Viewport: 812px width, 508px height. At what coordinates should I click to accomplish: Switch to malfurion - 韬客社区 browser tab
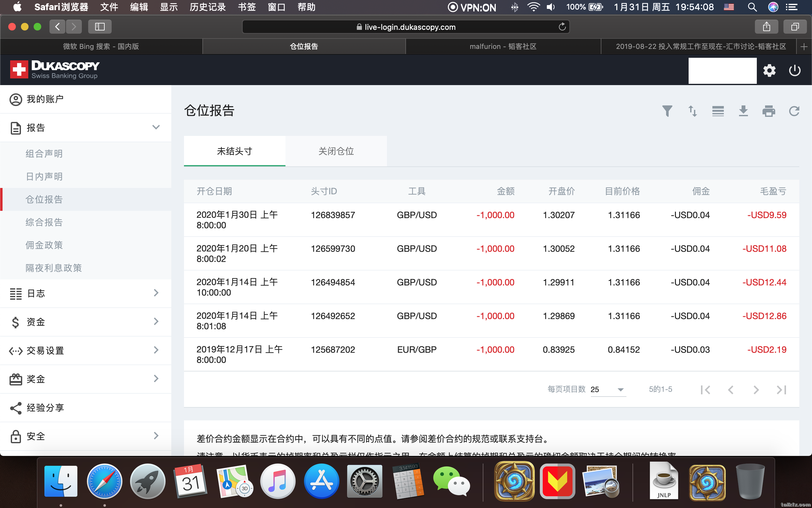pos(503,46)
